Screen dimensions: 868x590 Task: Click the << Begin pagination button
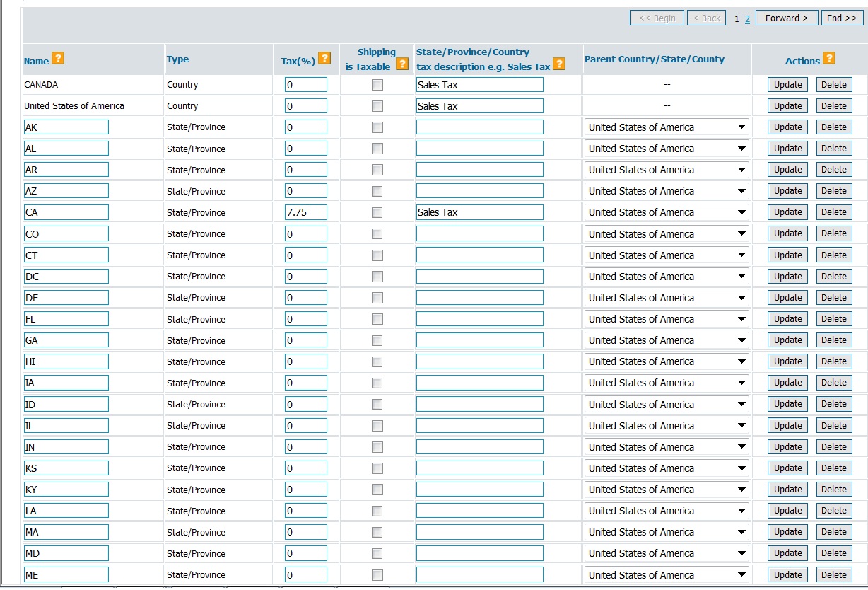click(657, 18)
